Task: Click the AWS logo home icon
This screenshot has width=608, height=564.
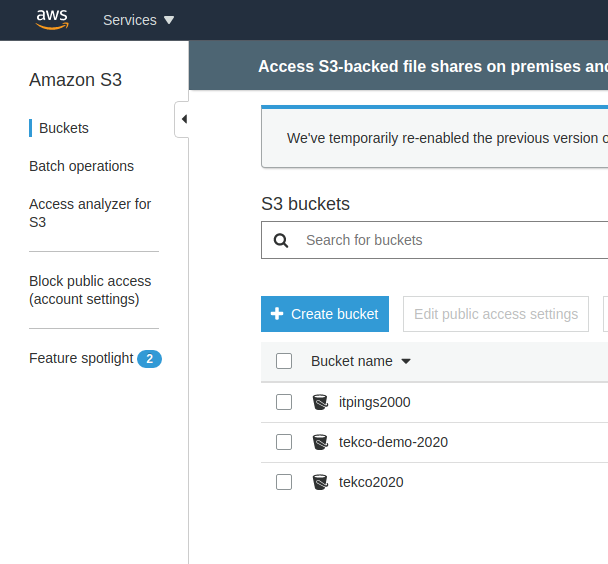Action: 52,19
